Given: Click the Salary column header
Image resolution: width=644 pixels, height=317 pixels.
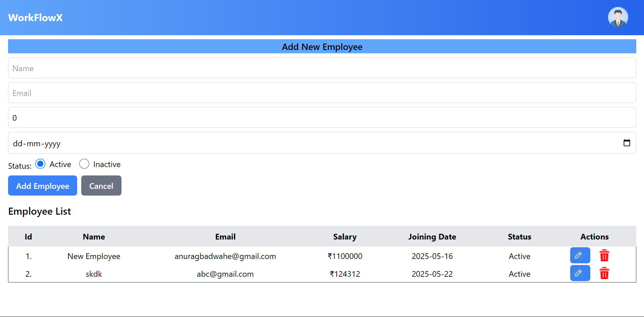Looking at the screenshot, I should pos(345,237).
